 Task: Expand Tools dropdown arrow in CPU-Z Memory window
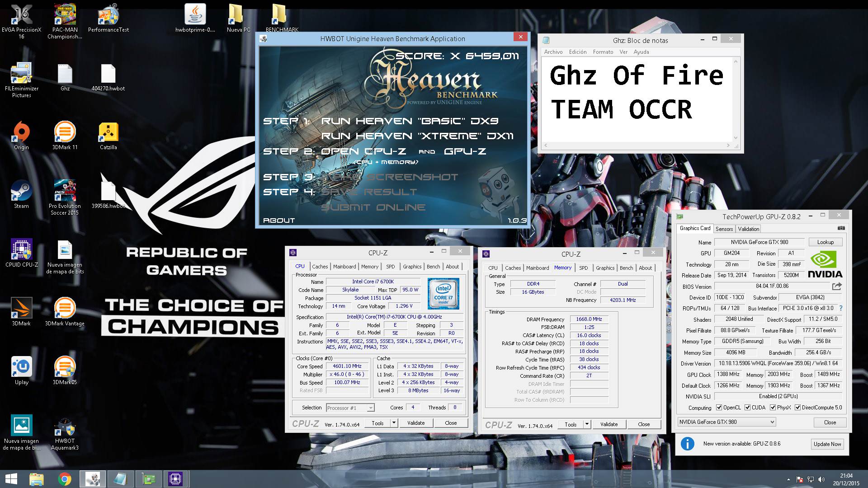587,424
